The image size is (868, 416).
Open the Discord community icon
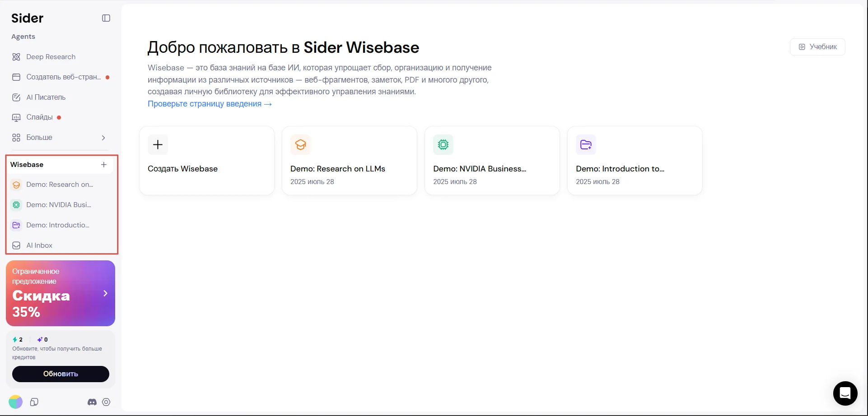pos(92,402)
